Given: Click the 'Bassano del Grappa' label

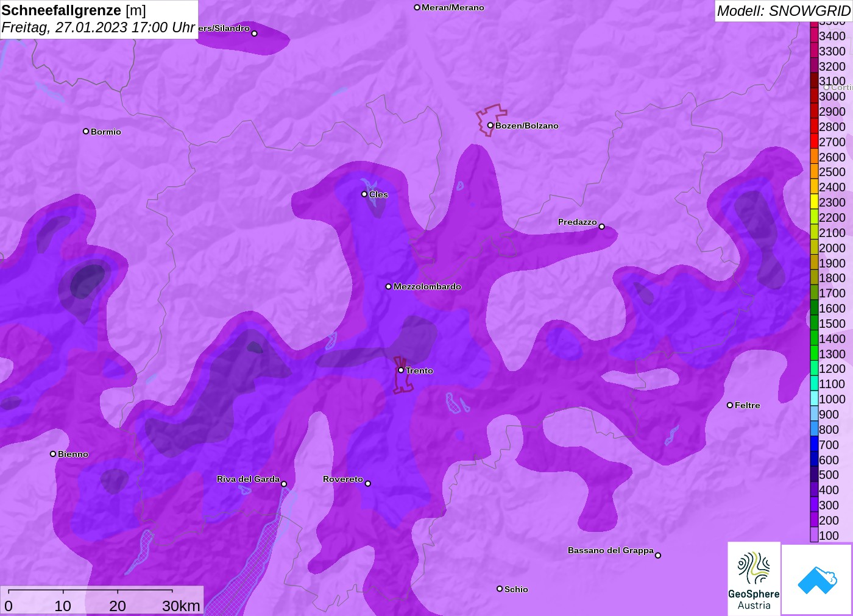Looking at the screenshot, I should tap(611, 550).
